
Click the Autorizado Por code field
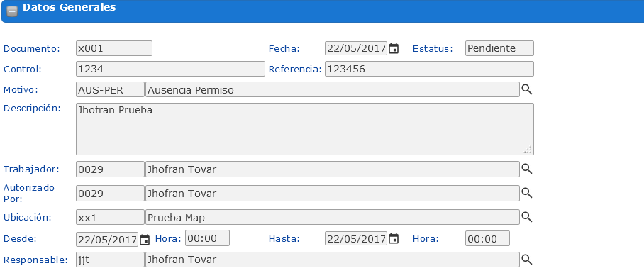pyautogui.click(x=110, y=194)
